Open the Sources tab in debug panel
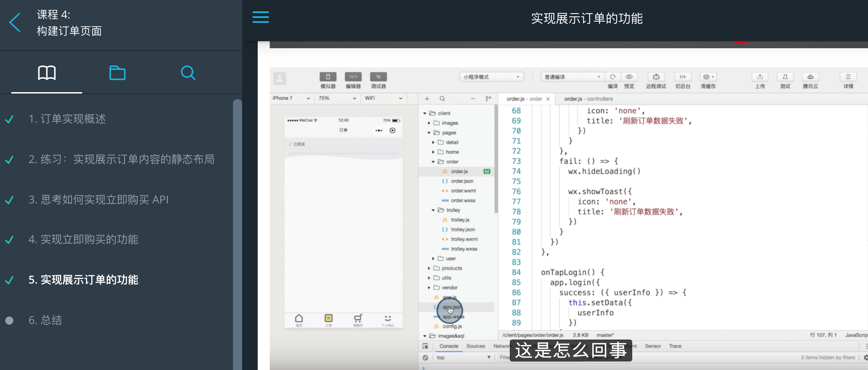Viewport: 868px width, 370px height. coord(476,346)
